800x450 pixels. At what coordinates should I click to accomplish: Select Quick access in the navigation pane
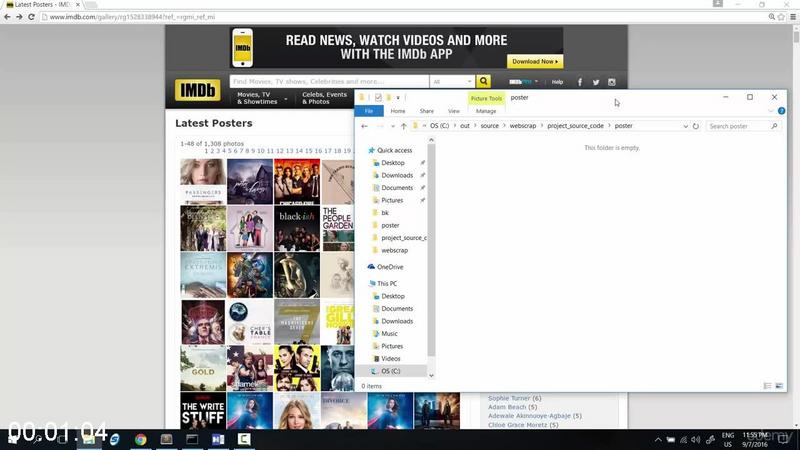click(x=394, y=151)
